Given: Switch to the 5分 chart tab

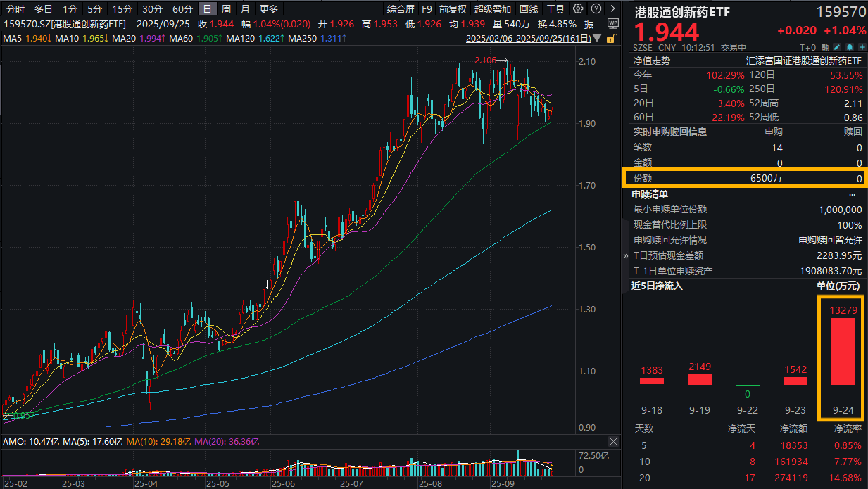Looking at the screenshot, I should pyautogui.click(x=96, y=8).
